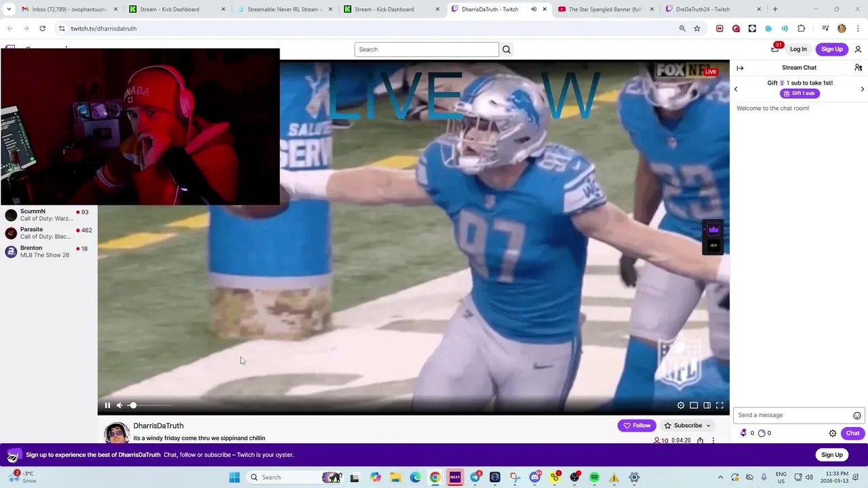Adjust the player volume slider
This screenshot has height=488, width=868.
point(151,405)
